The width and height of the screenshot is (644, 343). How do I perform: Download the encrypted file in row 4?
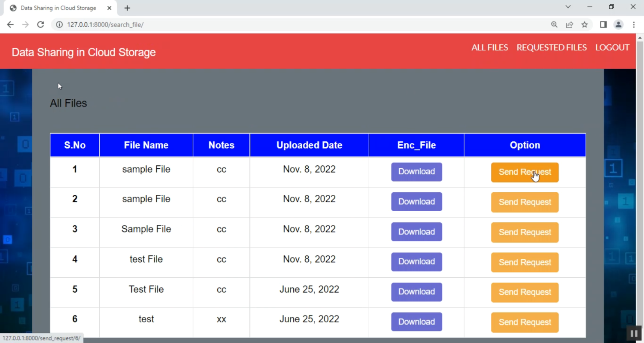coord(416,262)
